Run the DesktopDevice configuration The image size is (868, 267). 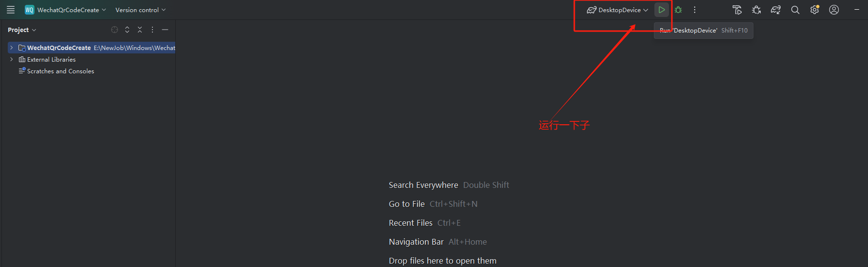point(661,10)
